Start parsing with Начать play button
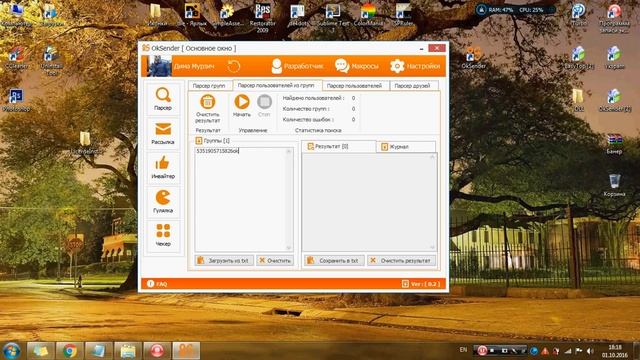640x360 pixels. click(242, 102)
